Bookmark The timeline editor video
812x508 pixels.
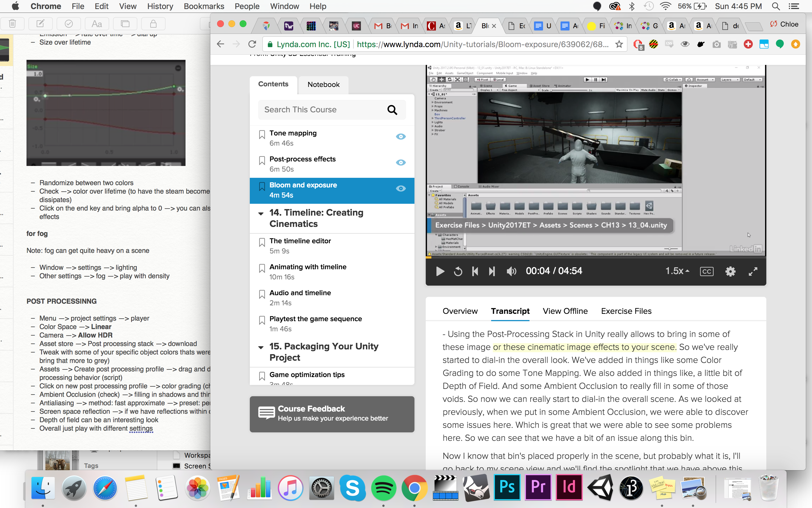click(262, 243)
